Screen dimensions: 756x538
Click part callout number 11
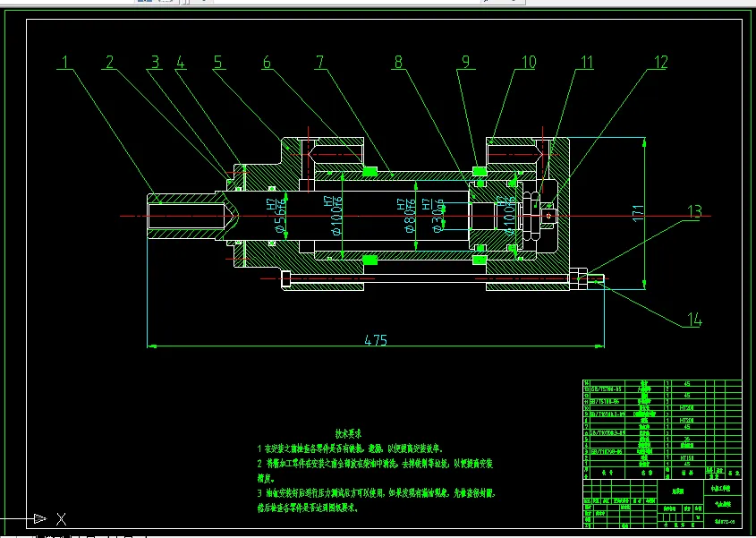pos(586,63)
